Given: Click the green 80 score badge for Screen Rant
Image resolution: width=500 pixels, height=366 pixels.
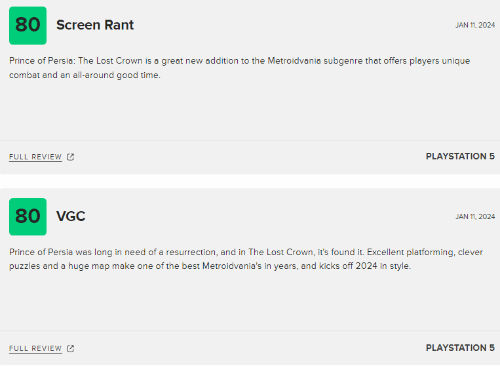Looking at the screenshot, I should point(28,25).
